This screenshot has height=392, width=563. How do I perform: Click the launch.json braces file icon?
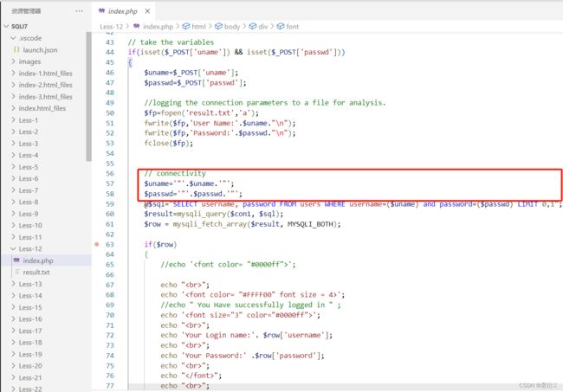point(16,49)
